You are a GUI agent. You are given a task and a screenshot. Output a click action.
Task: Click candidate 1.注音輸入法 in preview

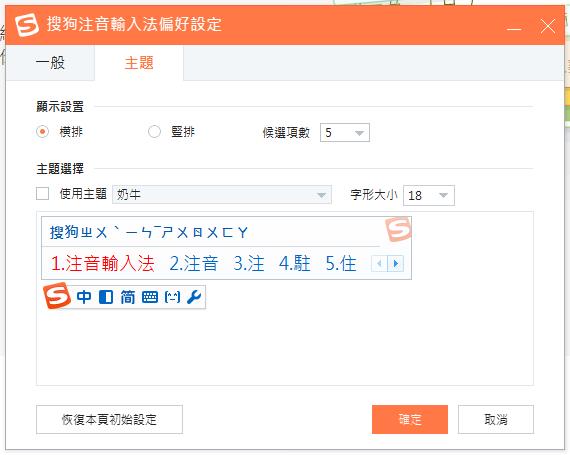103,263
